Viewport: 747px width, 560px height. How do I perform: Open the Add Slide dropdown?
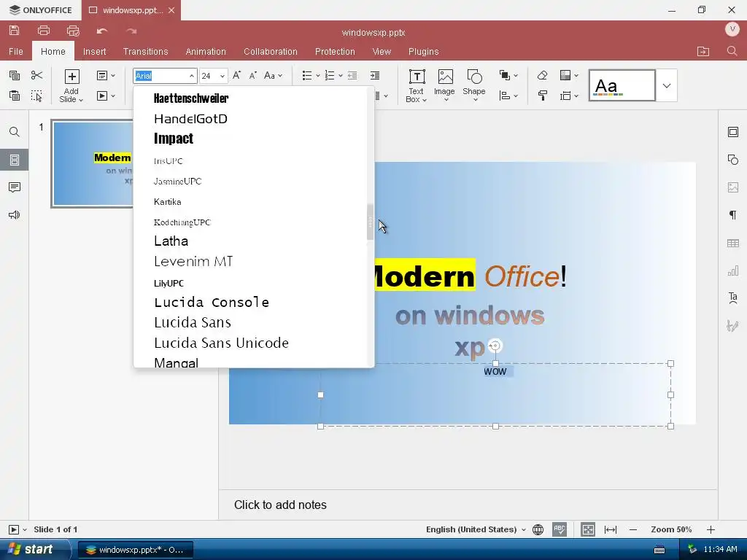[x=71, y=96]
